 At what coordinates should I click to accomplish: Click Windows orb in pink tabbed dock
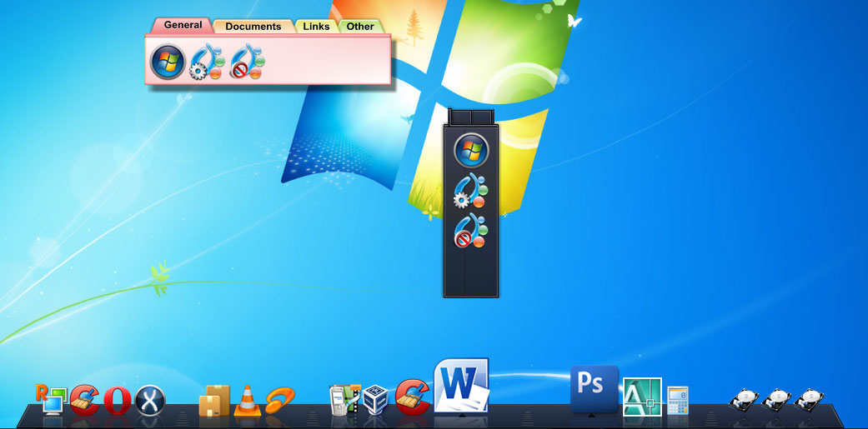pos(168,62)
